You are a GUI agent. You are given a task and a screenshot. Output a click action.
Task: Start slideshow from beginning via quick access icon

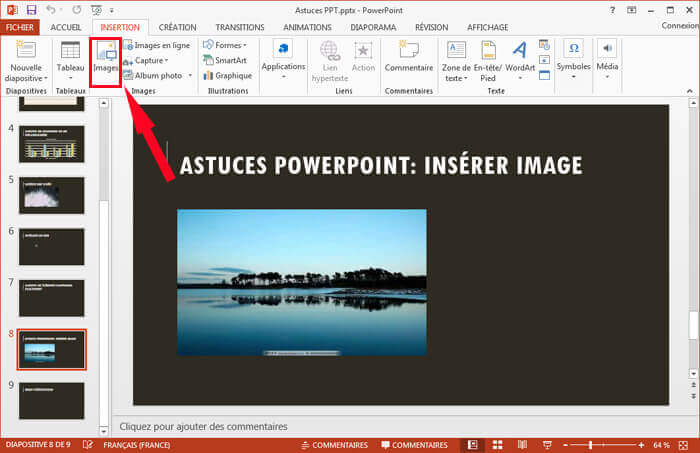pyautogui.click(x=96, y=9)
